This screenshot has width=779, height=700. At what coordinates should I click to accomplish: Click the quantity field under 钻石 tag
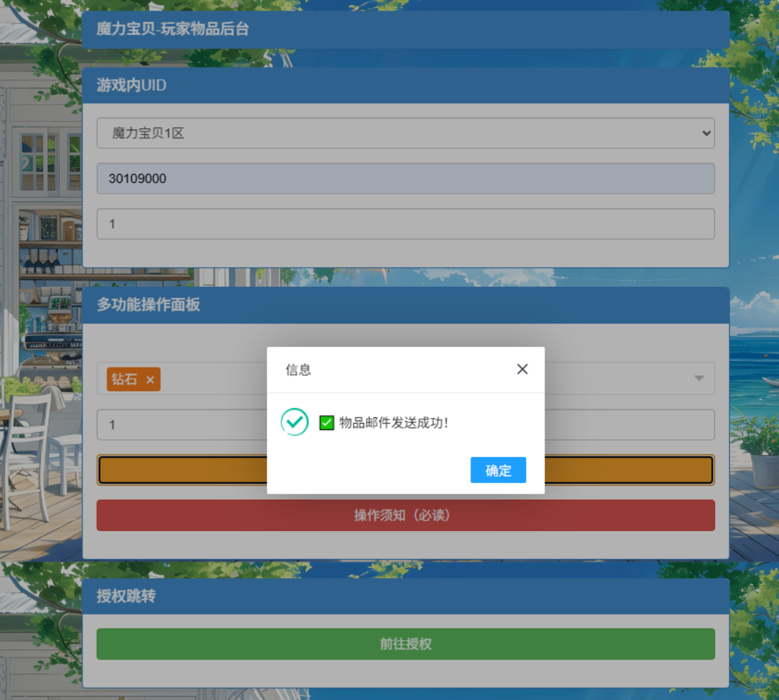click(x=178, y=425)
